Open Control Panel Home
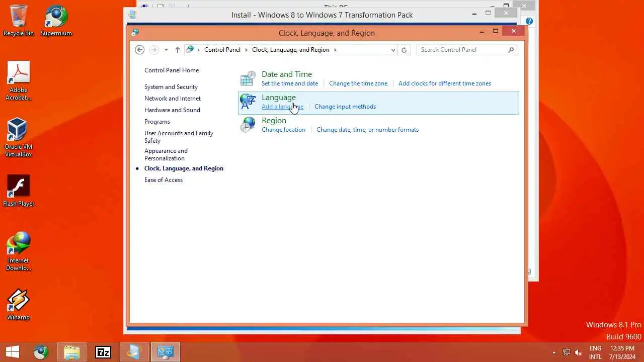Image resolution: width=644 pixels, height=362 pixels. (x=172, y=70)
